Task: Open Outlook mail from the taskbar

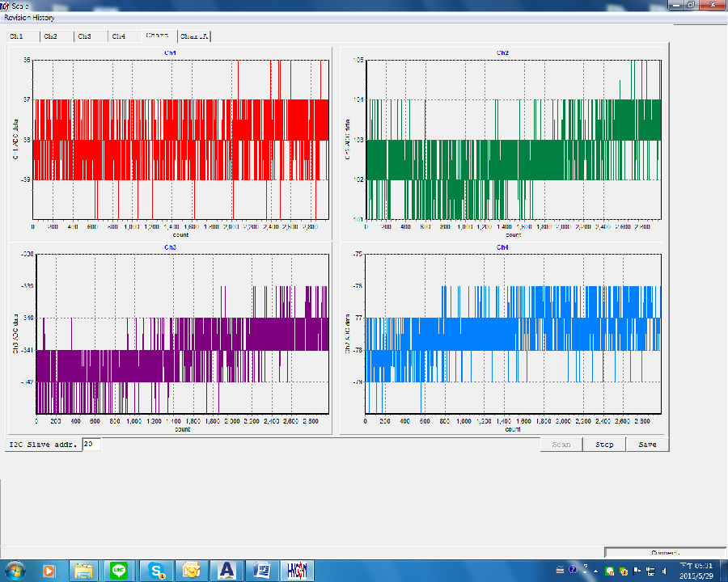Action: point(191,571)
